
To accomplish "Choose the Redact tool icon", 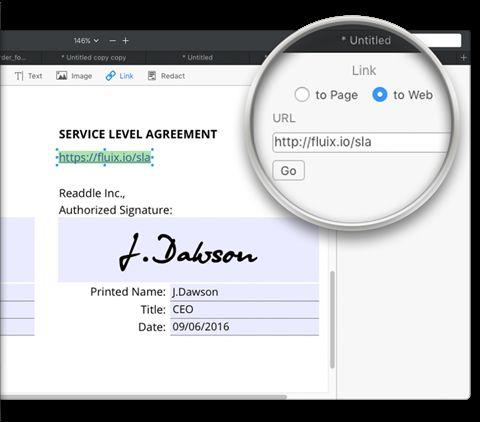I will [152, 76].
